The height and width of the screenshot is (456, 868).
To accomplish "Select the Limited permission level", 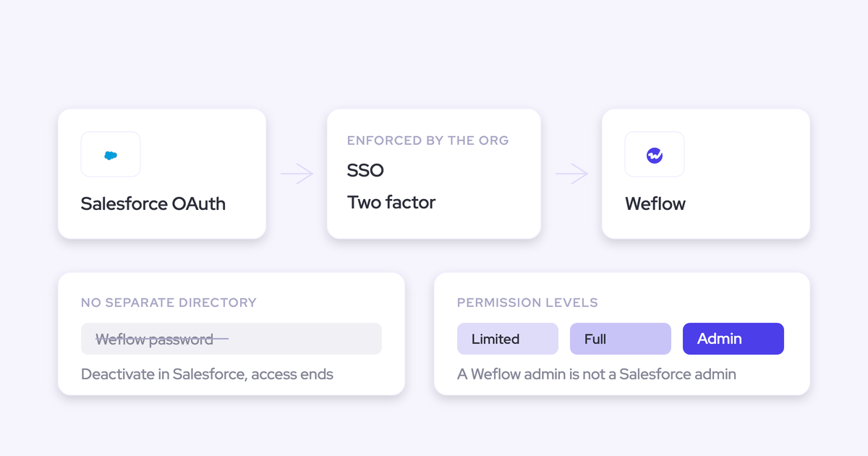I will [x=508, y=339].
